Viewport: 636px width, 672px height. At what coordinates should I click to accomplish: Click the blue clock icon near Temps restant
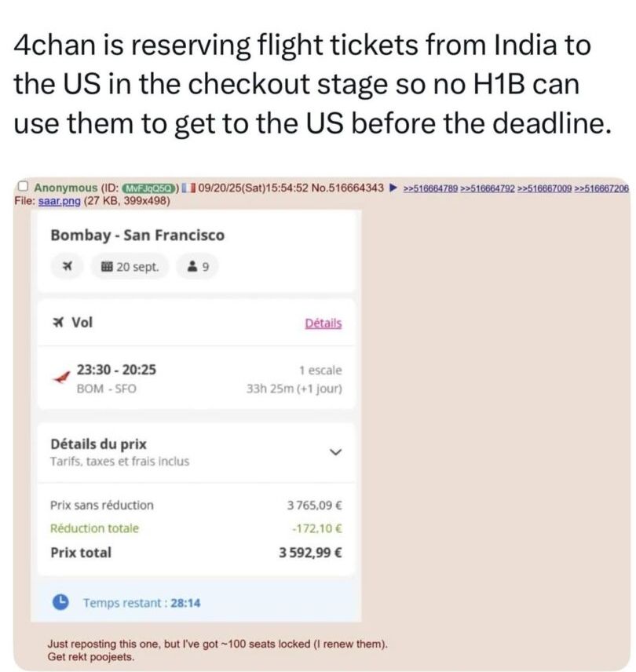60,602
